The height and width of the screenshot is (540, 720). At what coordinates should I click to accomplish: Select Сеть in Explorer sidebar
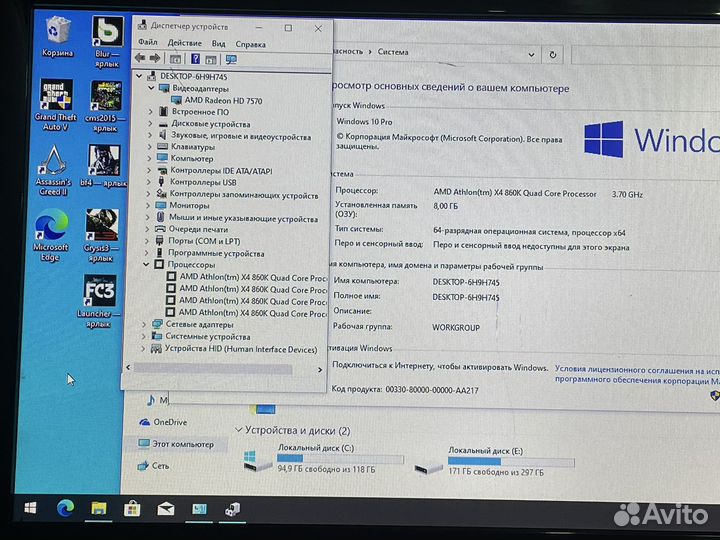coord(153,466)
